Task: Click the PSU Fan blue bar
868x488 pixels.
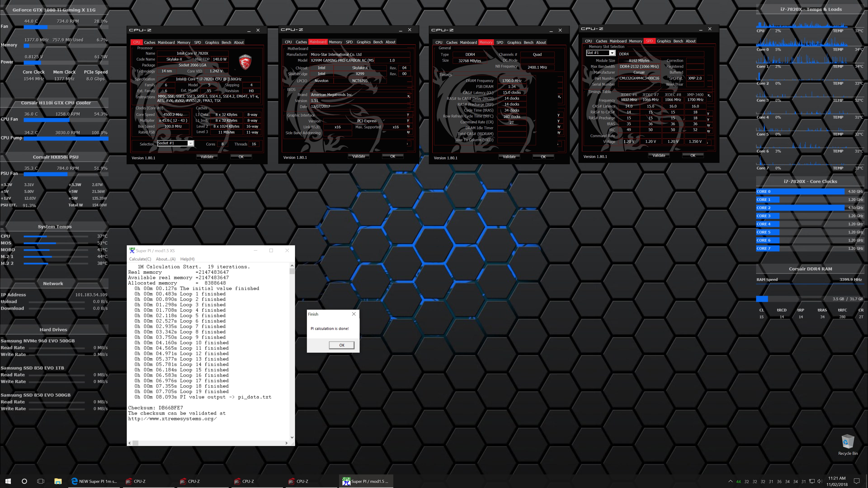Action: tap(45, 174)
